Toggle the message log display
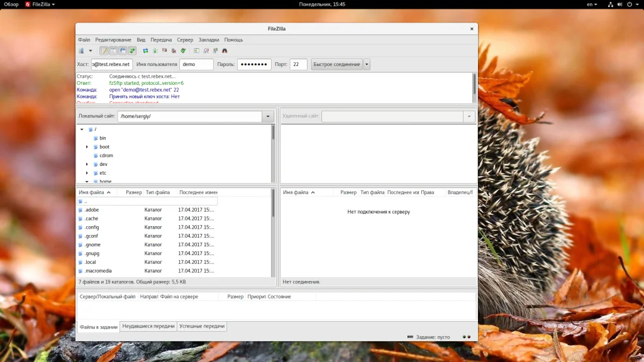Viewport: 644px width, 362px height. click(104, 51)
